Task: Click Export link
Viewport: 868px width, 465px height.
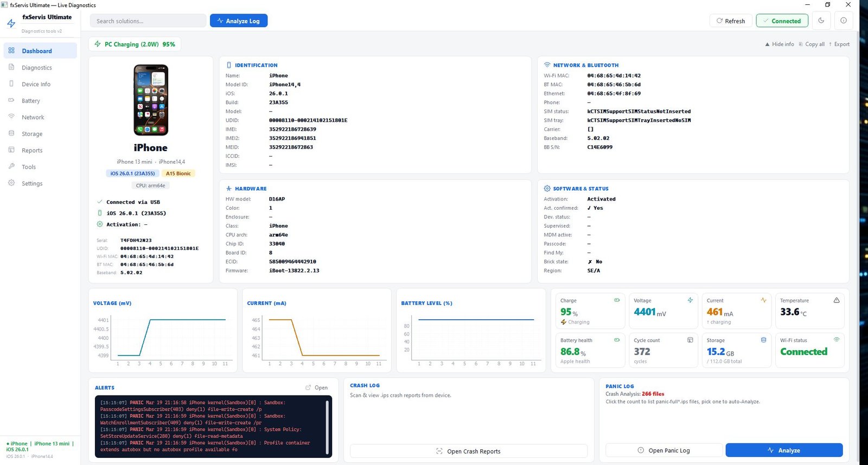Action: pyautogui.click(x=839, y=44)
